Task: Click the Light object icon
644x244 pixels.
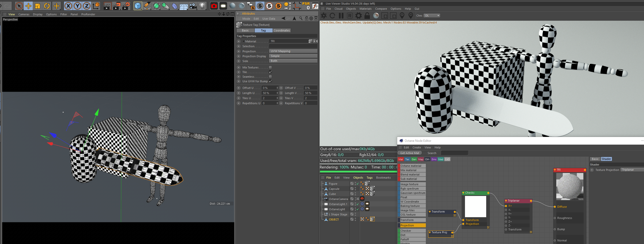Action: (x=202, y=6)
